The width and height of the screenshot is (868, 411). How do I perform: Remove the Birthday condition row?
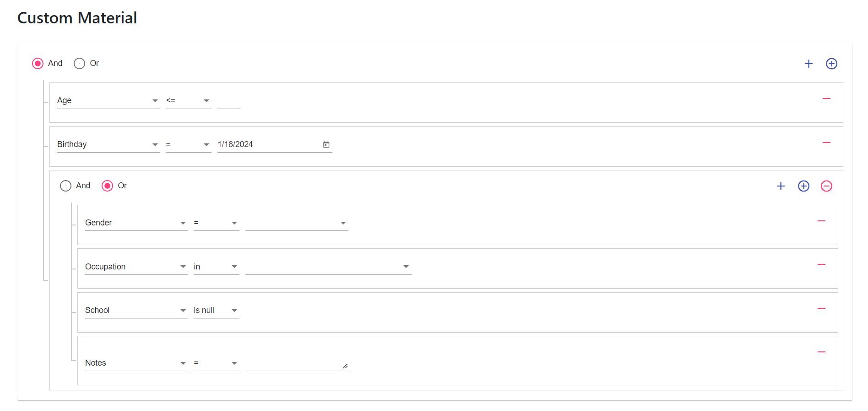826,142
